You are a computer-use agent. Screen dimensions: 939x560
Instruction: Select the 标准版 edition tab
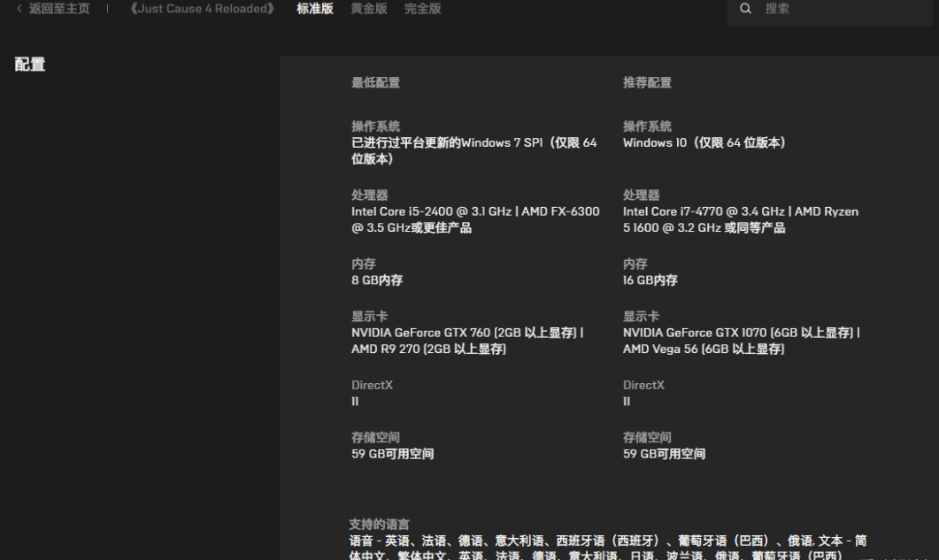315,8
